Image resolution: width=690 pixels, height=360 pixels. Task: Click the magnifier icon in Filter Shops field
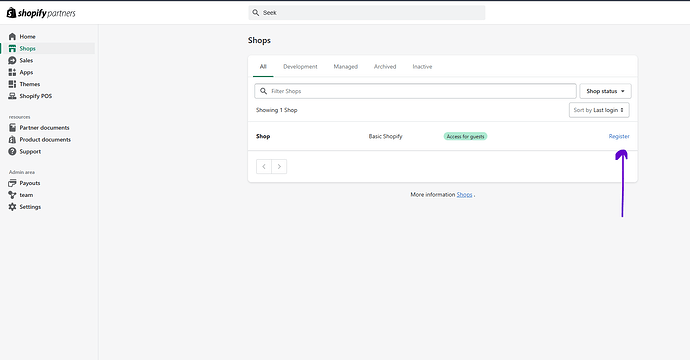pos(263,91)
